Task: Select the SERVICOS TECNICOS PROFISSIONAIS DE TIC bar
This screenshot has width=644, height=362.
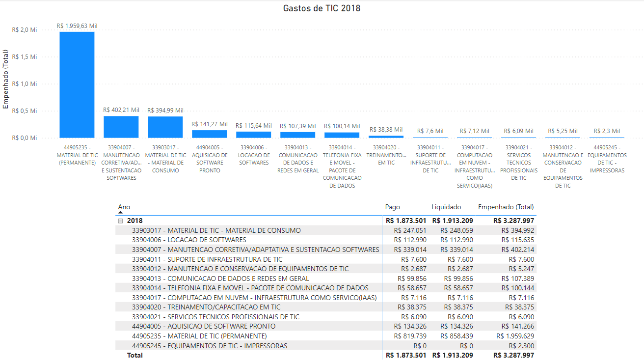Action: 518,137
